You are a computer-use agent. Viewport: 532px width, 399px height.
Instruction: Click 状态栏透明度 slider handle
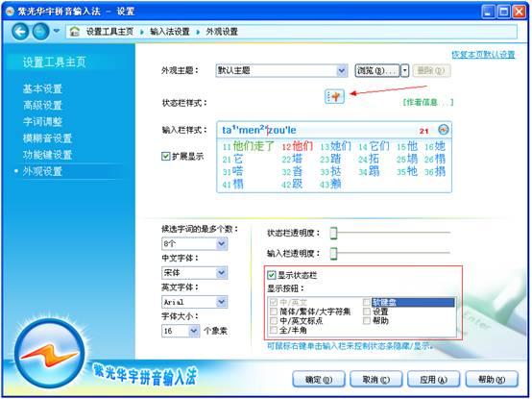333,233
